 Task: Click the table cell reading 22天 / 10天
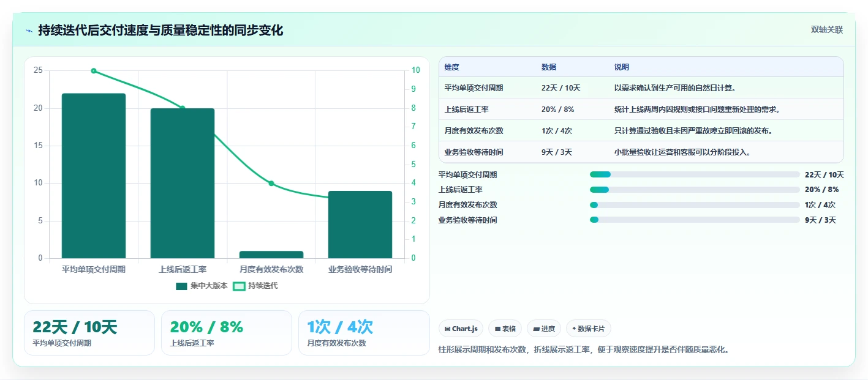(x=561, y=88)
